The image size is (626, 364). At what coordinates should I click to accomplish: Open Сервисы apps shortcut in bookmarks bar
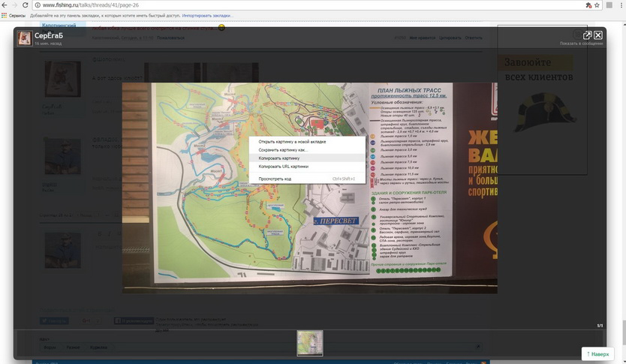(14, 15)
